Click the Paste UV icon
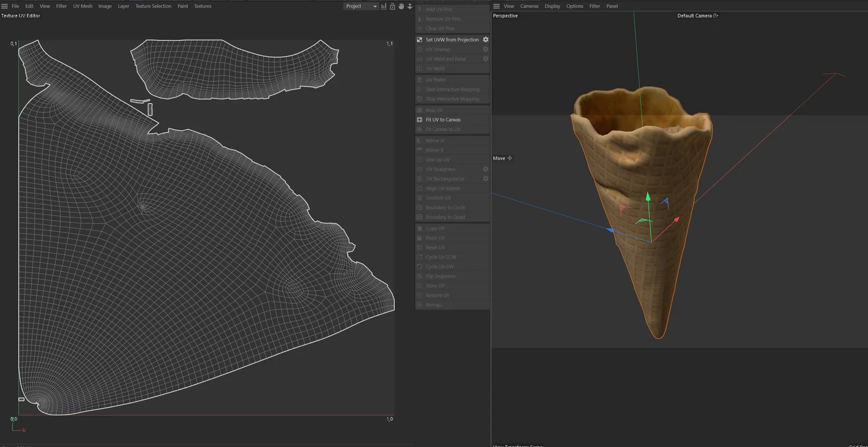Viewport: 868px width, 447px height. pos(419,238)
